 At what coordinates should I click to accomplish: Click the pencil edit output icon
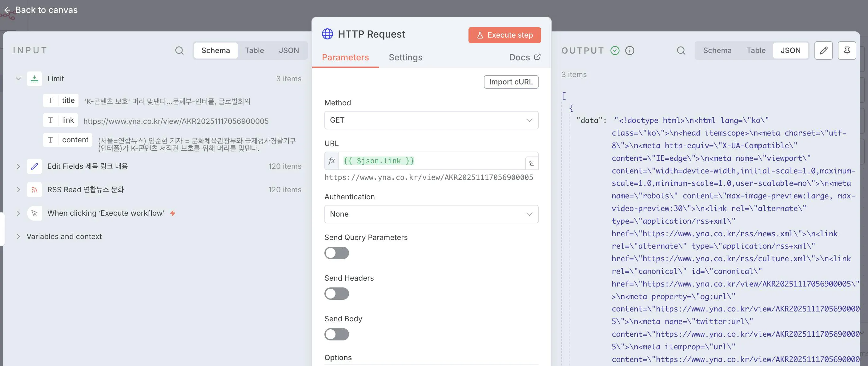[823, 51]
